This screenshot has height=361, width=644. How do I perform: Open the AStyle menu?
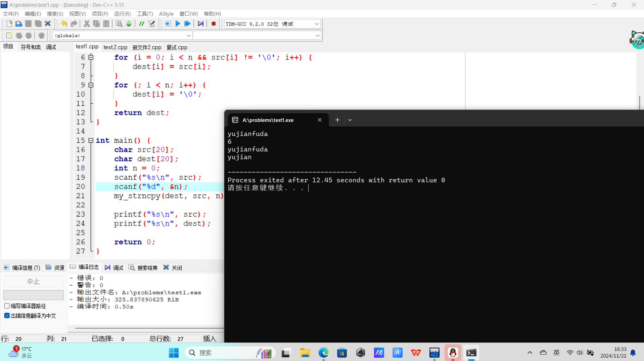click(x=166, y=14)
